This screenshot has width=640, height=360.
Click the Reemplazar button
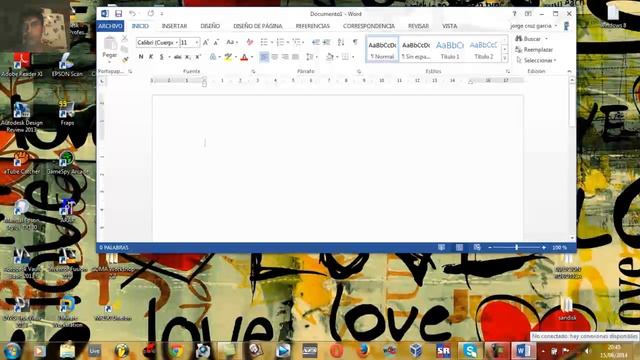coord(535,50)
